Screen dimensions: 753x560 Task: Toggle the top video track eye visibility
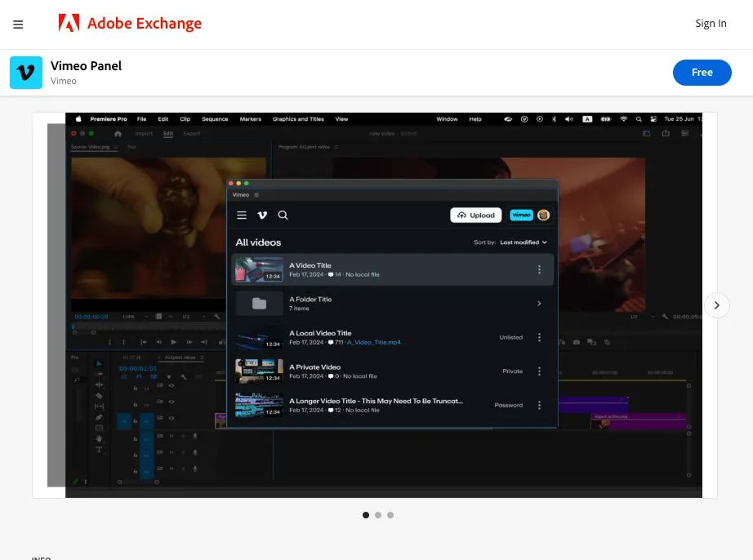pyautogui.click(x=172, y=385)
